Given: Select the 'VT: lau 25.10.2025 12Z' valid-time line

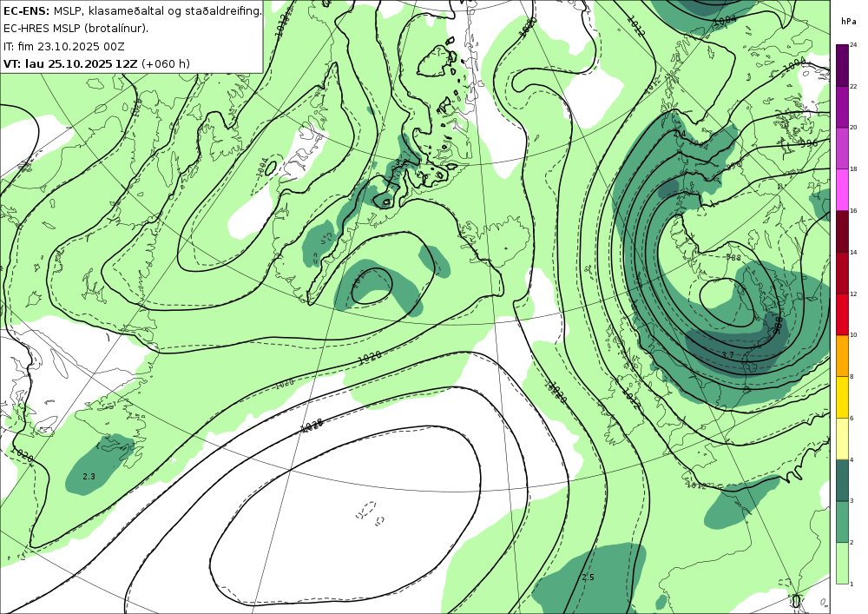Looking at the screenshot, I should (x=96, y=63).
